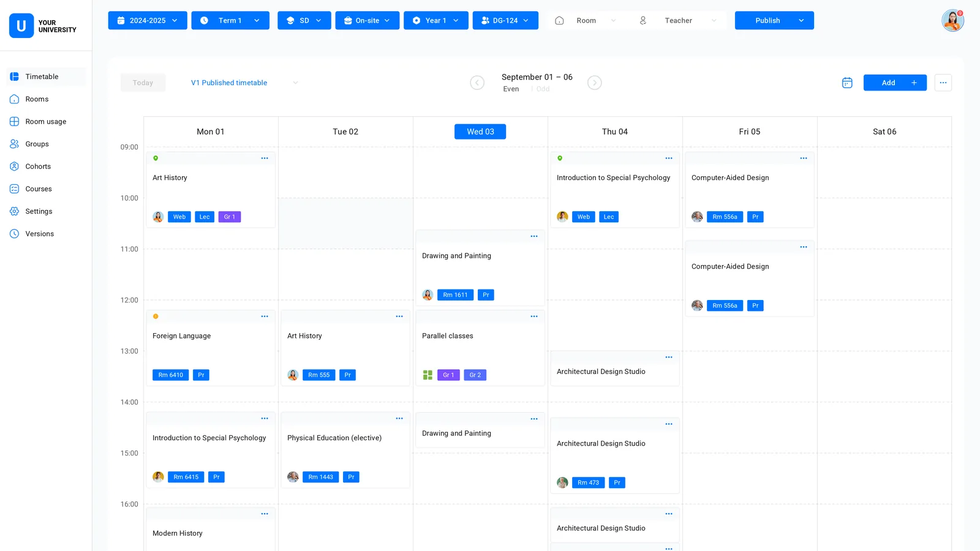Screen dimensions: 980x551
Task: Go to the next week arrow
Action: point(595,83)
